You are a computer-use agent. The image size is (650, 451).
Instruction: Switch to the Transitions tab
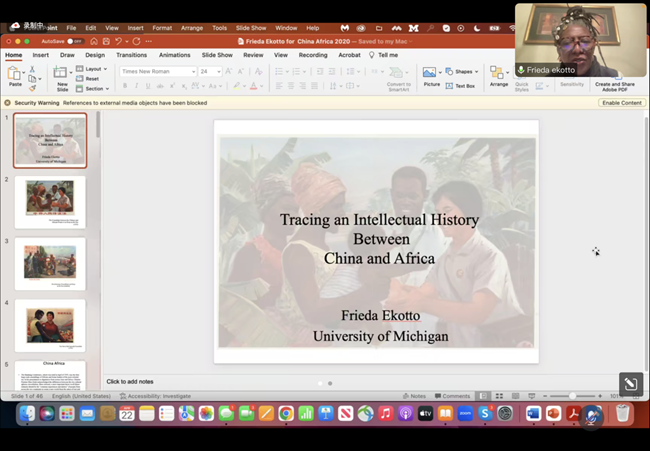pyautogui.click(x=131, y=55)
